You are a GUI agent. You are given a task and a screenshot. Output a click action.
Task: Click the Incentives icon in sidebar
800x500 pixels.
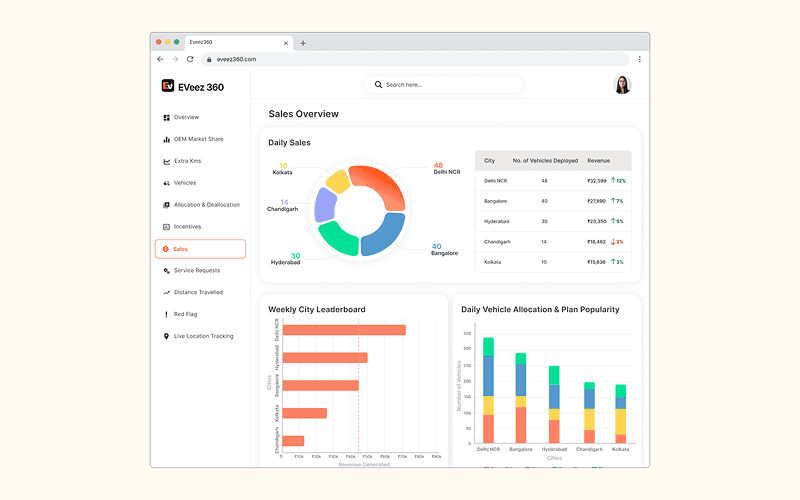(x=166, y=227)
